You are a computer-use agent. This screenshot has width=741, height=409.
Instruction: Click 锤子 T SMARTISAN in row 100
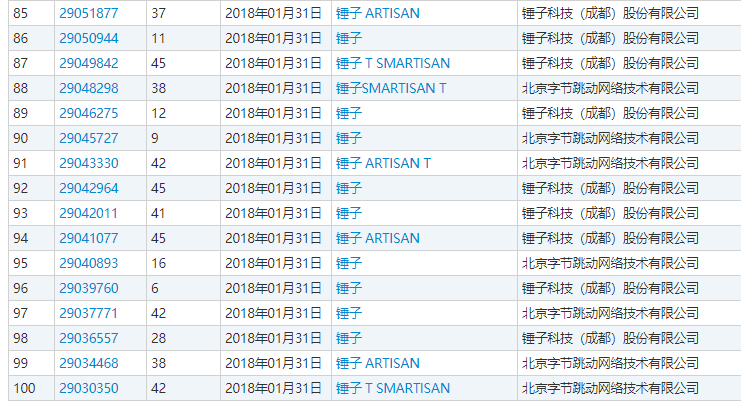[x=393, y=389]
